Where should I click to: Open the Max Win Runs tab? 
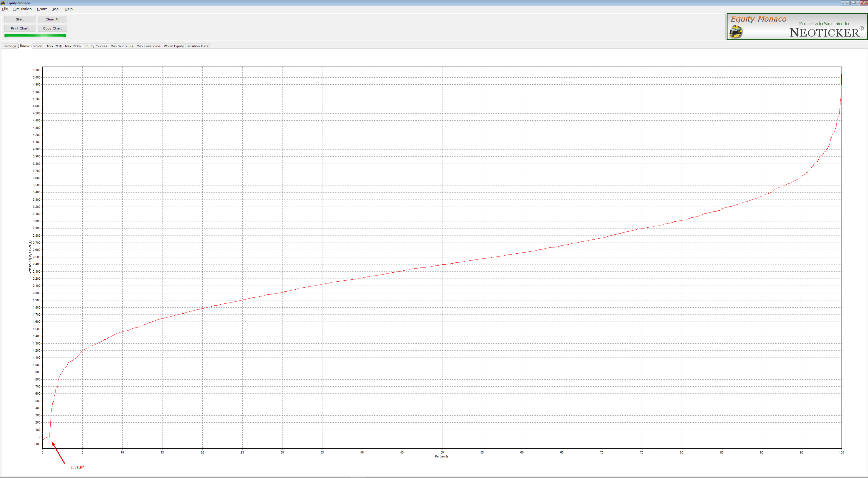(122, 46)
